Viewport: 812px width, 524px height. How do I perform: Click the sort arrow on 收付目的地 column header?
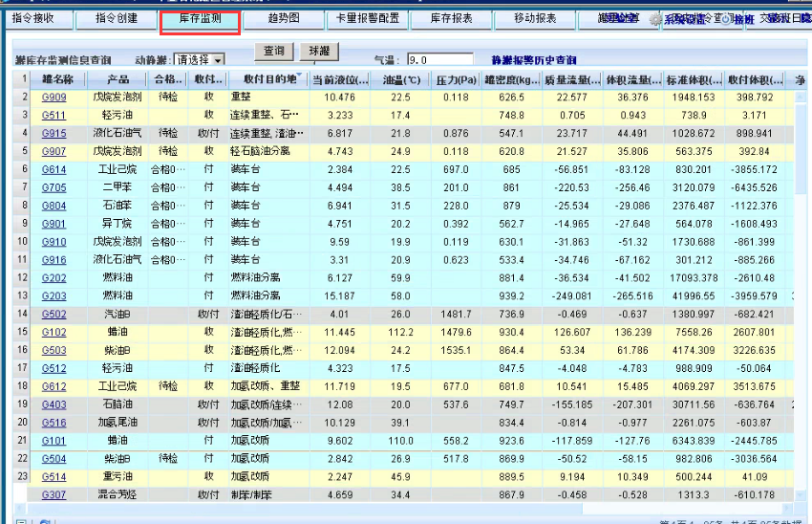pyautogui.click(x=299, y=76)
